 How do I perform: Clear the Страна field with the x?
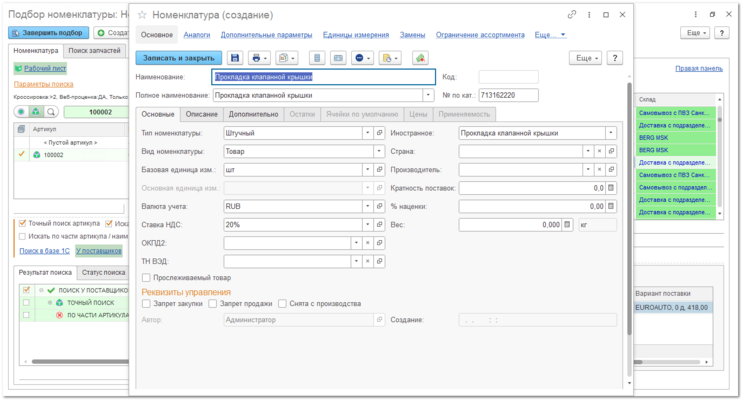599,151
